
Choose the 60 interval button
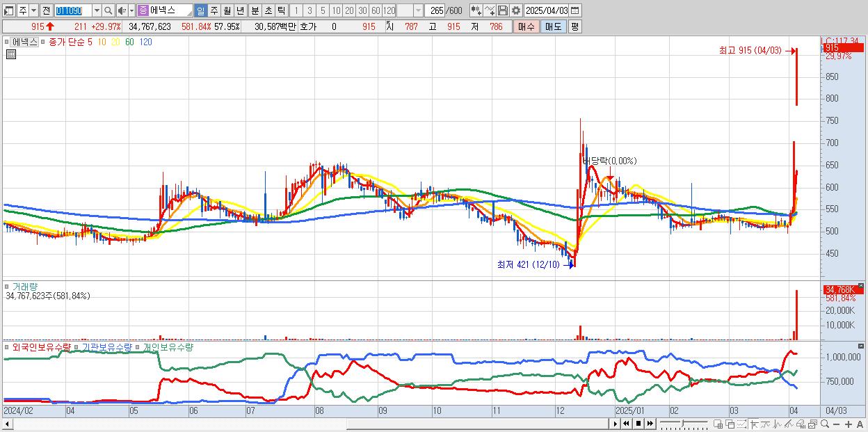(376, 10)
